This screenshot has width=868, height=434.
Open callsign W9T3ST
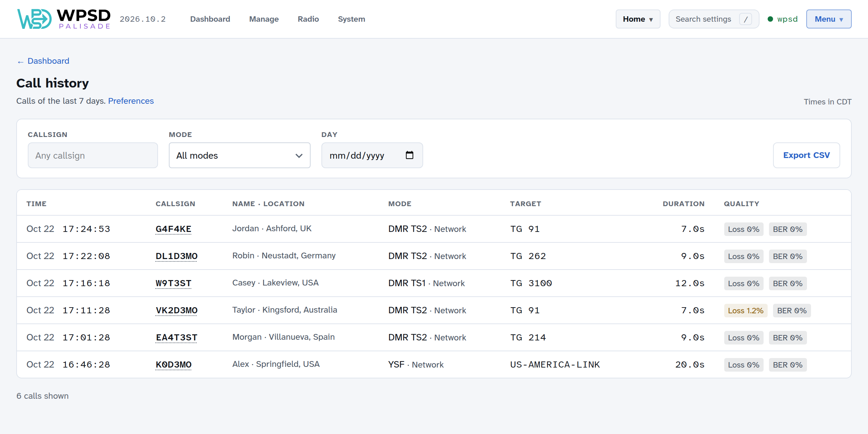(x=173, y=283)
